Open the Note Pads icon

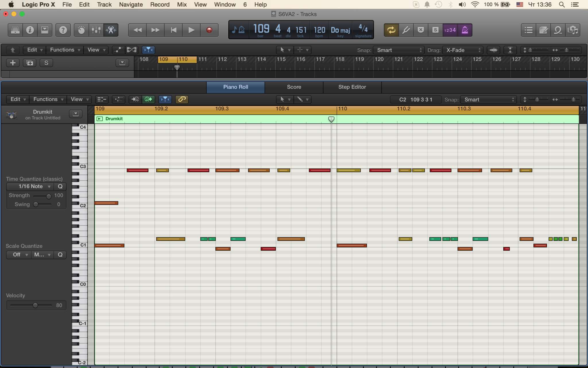543,30
